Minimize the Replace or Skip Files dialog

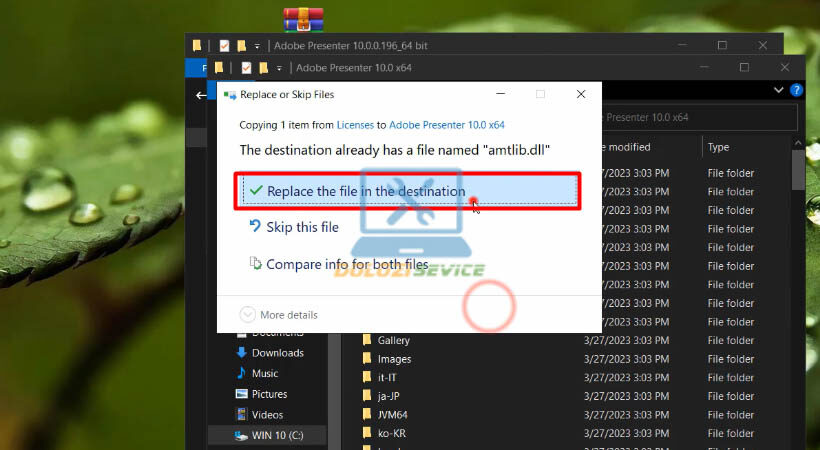[500, 94]
